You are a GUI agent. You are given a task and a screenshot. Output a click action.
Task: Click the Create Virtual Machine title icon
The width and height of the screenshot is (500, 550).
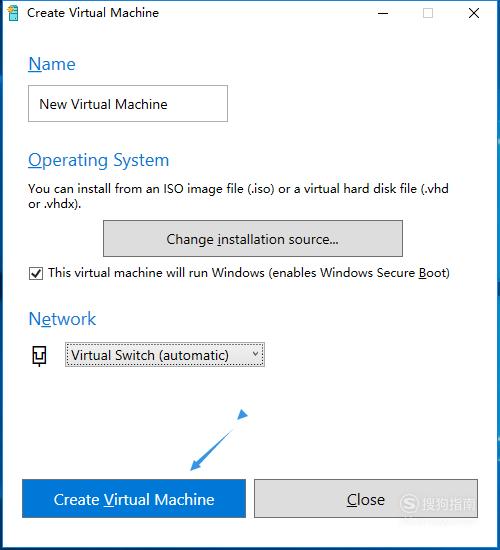pos(13,13)
